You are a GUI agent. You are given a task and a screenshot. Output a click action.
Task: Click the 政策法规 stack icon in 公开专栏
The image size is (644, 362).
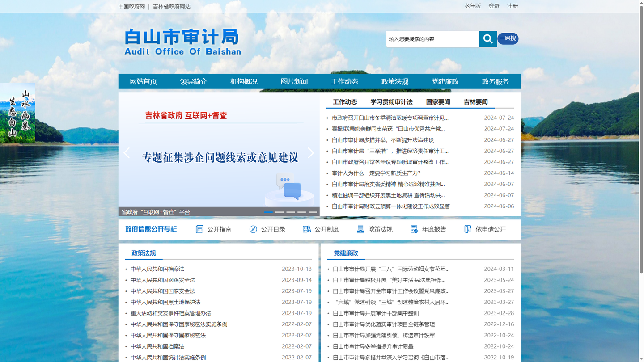(360, 229)
